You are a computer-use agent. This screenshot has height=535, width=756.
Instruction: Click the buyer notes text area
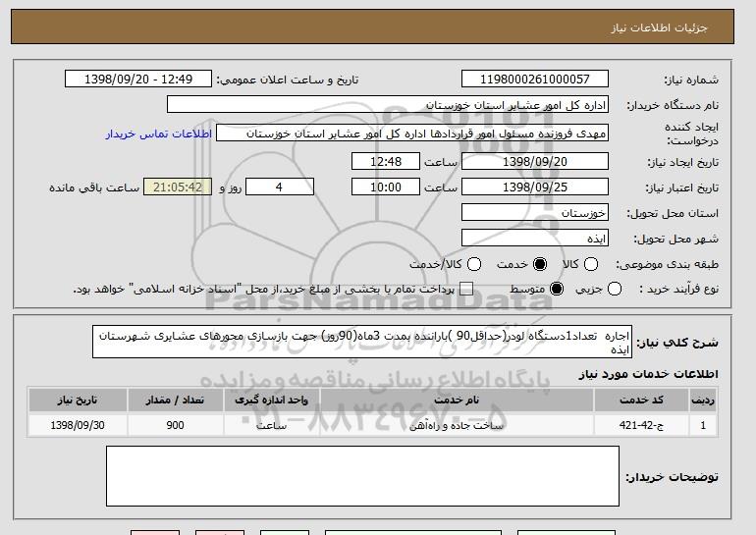coord(362,476)
